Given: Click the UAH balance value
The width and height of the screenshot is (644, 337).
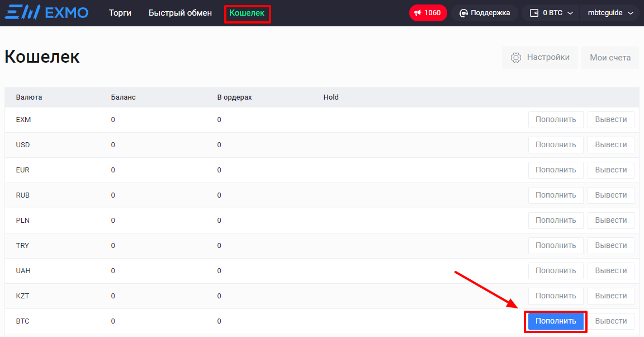Looking at the screenshot, I should coord(113,271).
